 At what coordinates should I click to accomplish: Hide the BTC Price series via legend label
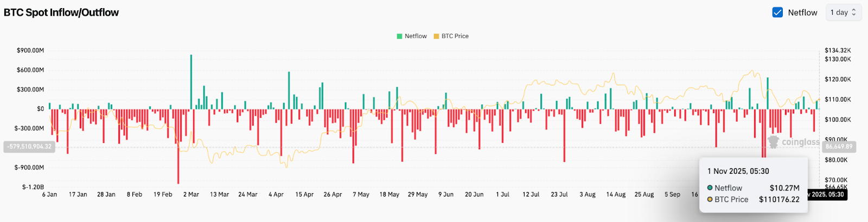tap(455, 36)
